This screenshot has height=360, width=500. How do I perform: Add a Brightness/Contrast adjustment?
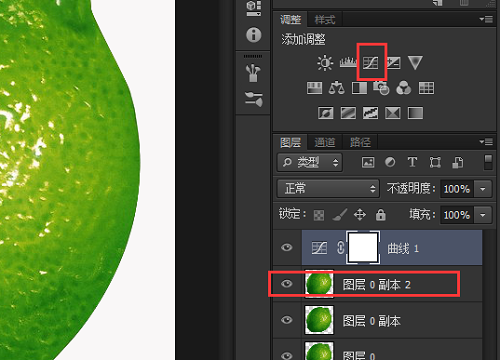pyautogui.click(x=325, y=63)
